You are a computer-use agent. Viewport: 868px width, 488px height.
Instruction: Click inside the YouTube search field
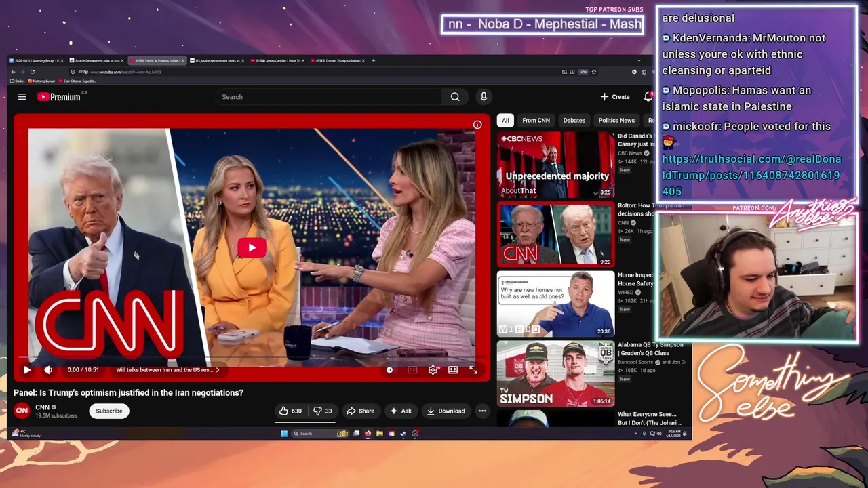(329, 97)
